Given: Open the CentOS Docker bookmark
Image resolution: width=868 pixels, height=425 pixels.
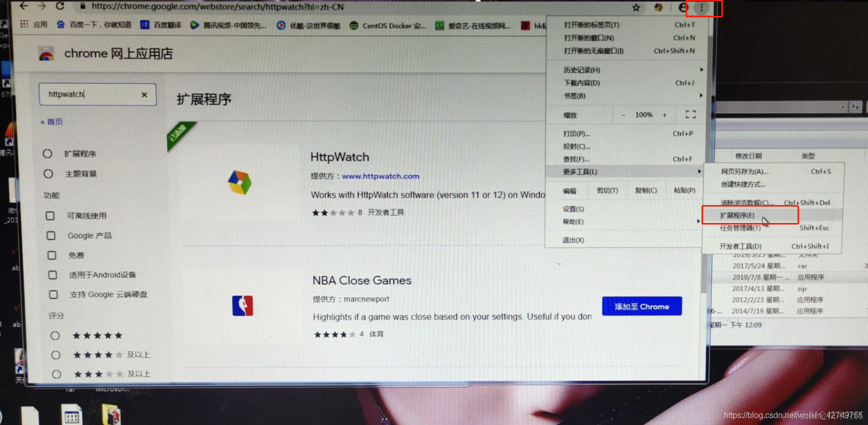Looking at the screenshot, I should point(388,26).
